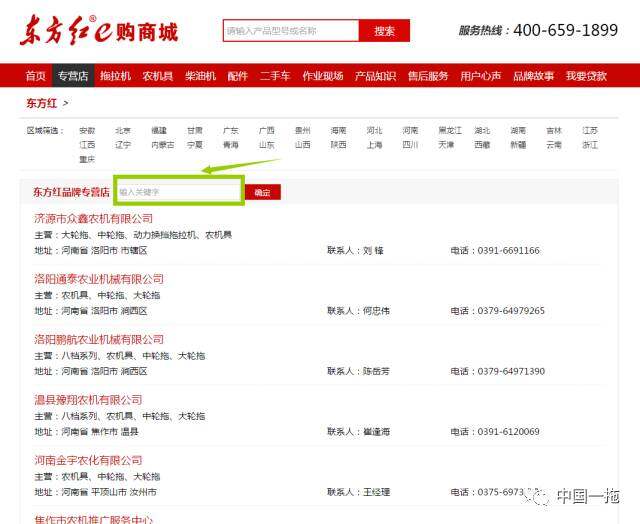Pick 吉林 from the region list
The image size is (640, 524).
[x=554, y=131]
